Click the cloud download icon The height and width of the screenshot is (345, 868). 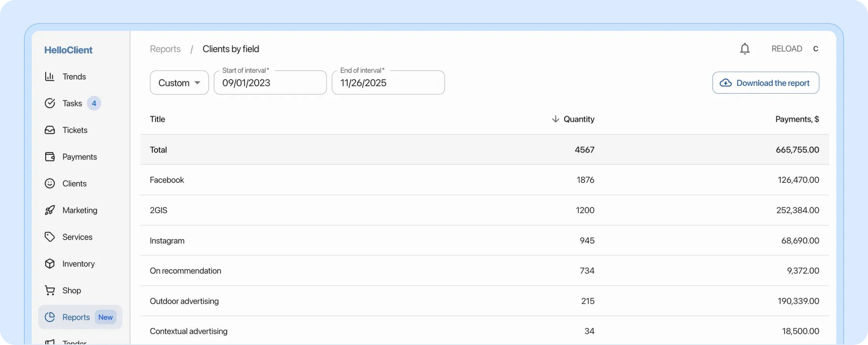tap(725, 83)
